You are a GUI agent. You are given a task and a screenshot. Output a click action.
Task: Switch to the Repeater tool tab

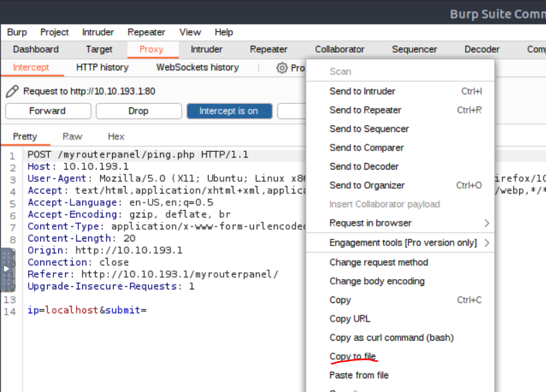pos(268,49)
